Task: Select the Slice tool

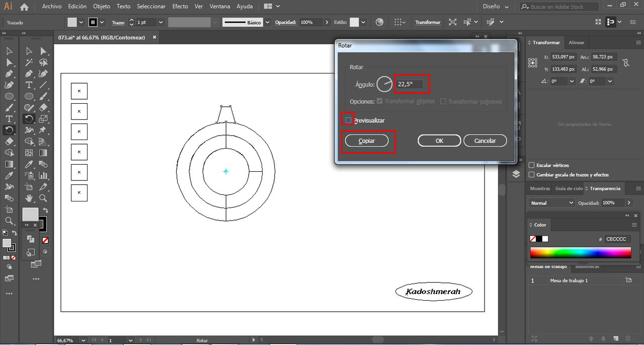Action: pyautogui.click(x=44, y=187)
